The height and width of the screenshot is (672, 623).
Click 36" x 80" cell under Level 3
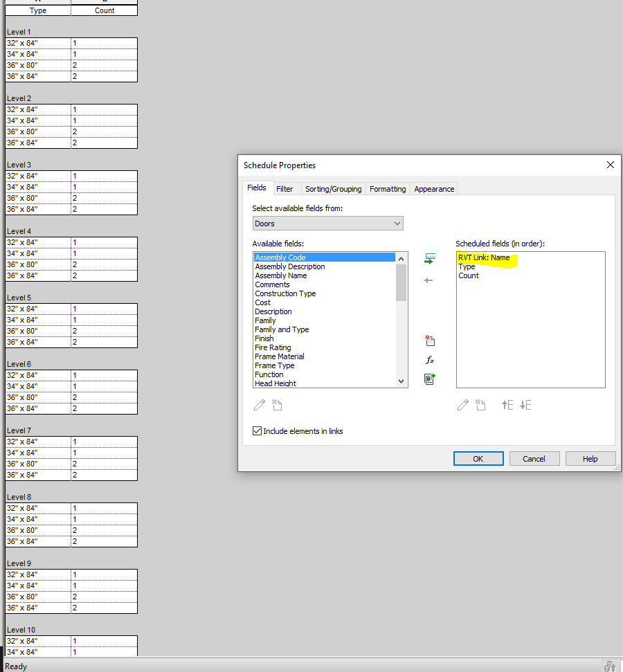(x=38, y=198)
